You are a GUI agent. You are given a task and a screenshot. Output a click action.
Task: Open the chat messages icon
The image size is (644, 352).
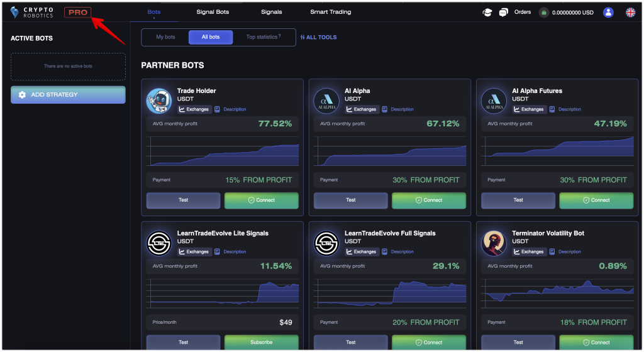pos(503,13)
